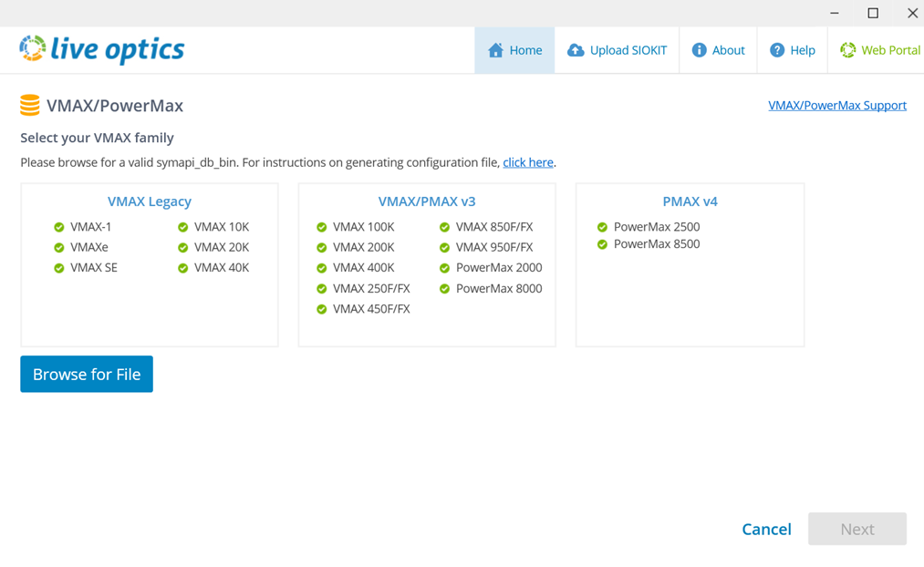Click the Web Portal recycle icon

coord(847,50)
